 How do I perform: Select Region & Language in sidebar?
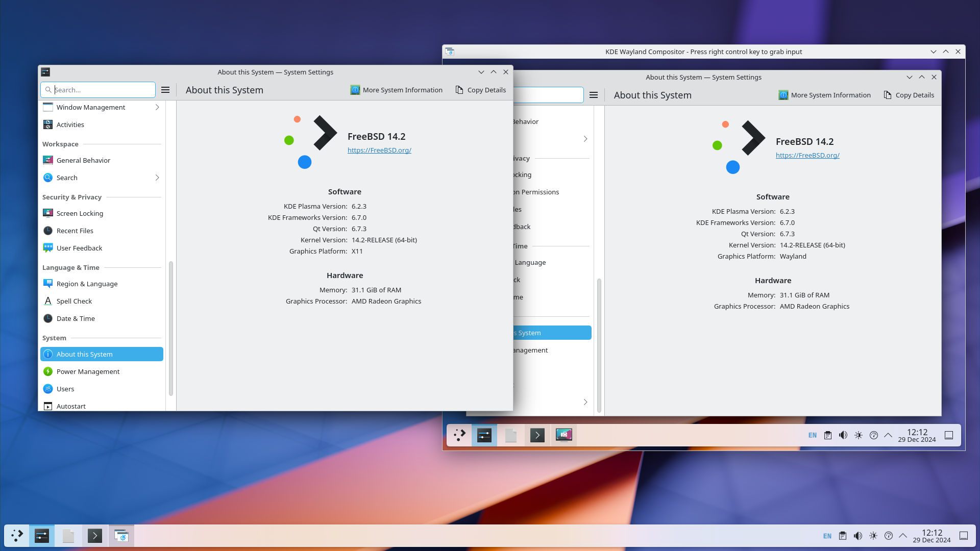(87, 284)
